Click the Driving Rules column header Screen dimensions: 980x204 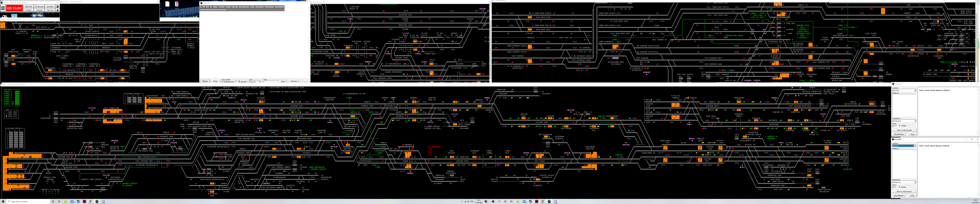point(269,7)
